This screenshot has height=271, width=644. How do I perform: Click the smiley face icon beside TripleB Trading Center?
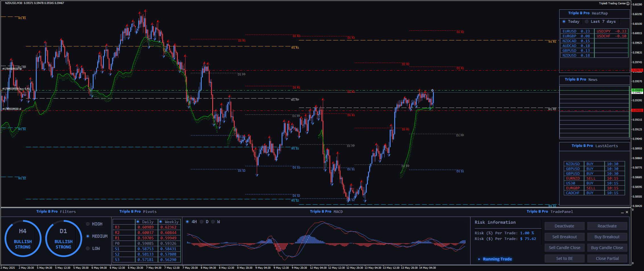coord(628,3)
